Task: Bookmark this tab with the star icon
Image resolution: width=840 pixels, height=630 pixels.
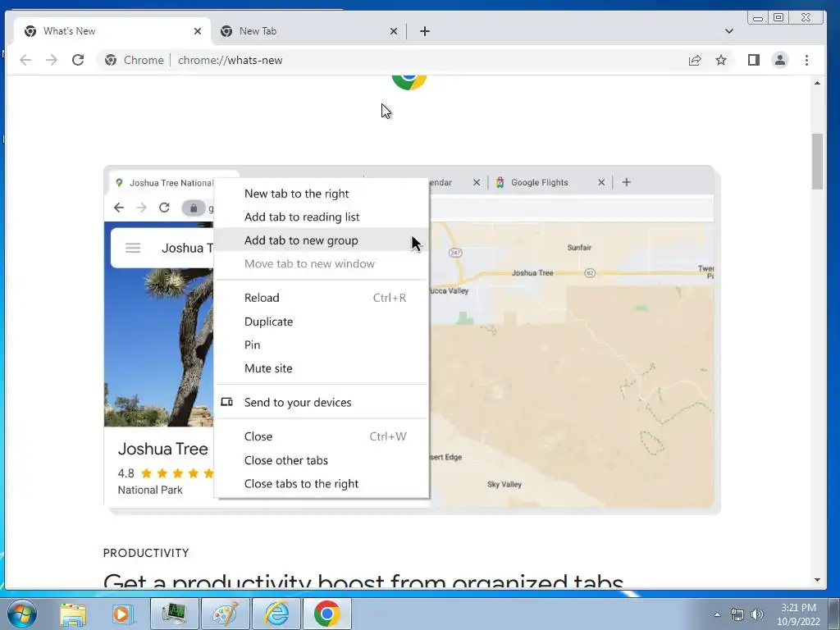Action: pyautogui.click(x=721, y=60)
